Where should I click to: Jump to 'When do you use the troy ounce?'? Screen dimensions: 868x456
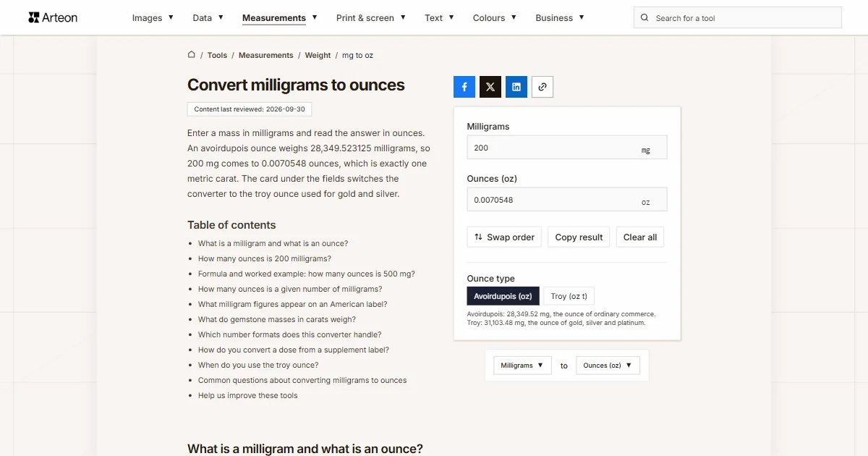tap(258, 366)
